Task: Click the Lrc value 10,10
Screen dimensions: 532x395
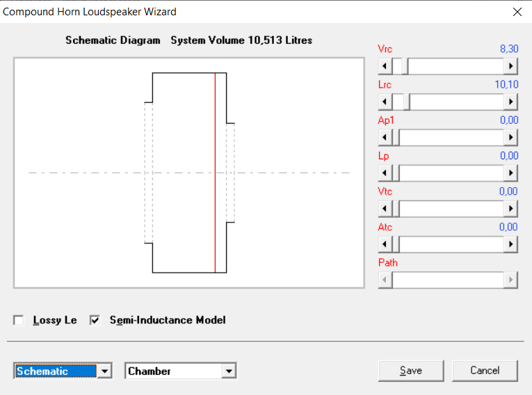Action: tap(506, 85)
